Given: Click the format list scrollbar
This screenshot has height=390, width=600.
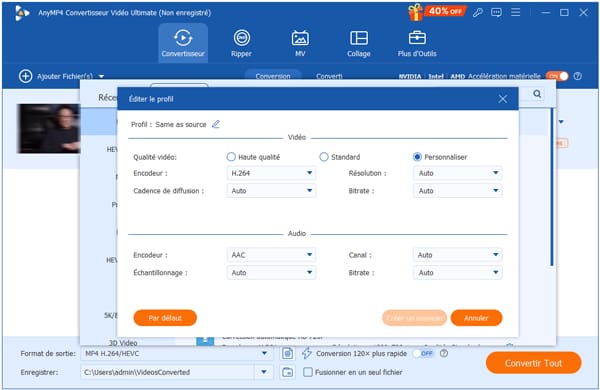Looking at the screenshot, I should [x=552, y=187].
